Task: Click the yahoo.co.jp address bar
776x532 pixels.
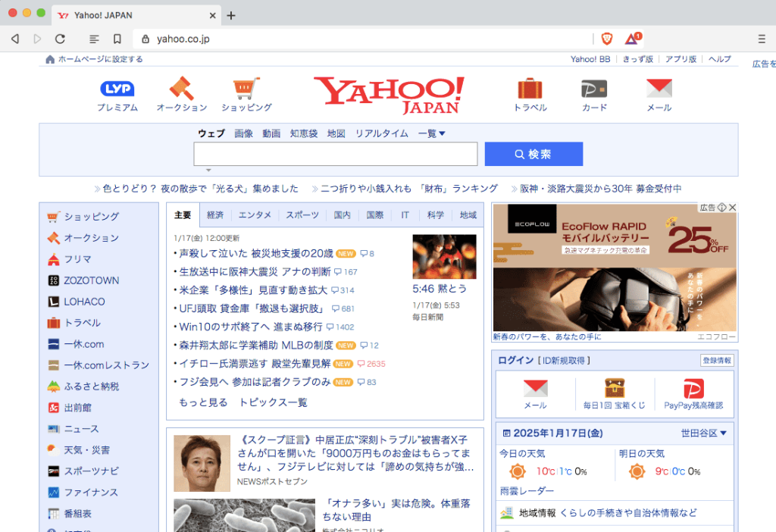Action: (x=364, y=39)
